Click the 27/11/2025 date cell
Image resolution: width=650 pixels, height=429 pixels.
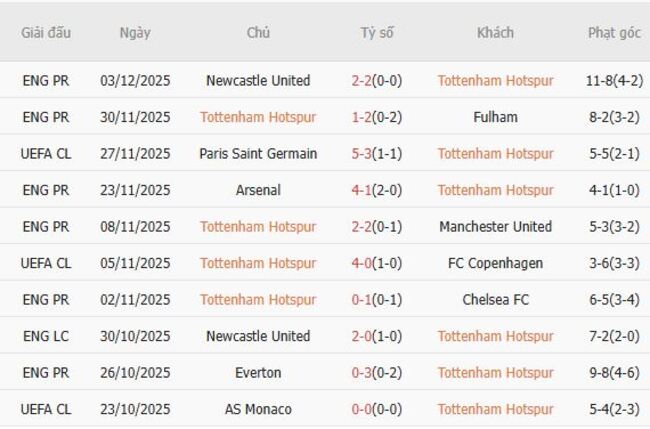(135, 154)
